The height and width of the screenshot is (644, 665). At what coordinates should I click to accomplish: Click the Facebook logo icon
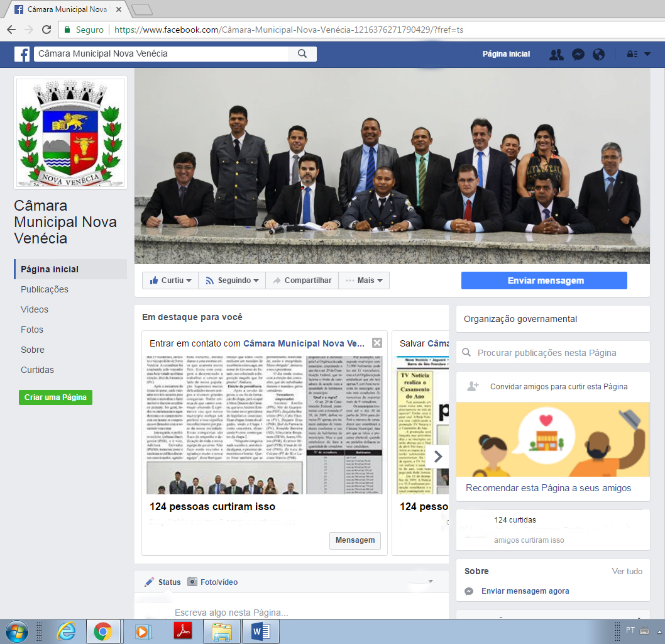click(x=21, y=54)
